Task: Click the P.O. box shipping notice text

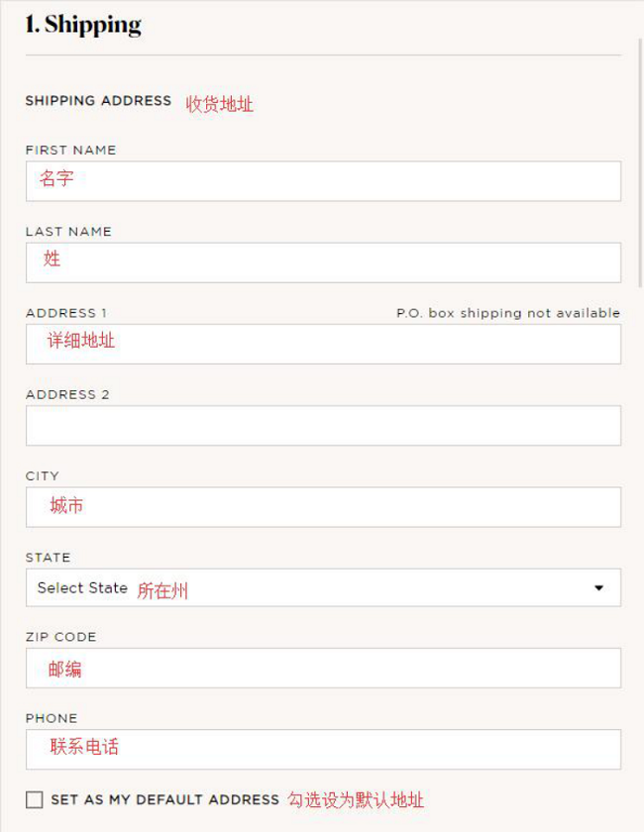Action: (508, 313)
